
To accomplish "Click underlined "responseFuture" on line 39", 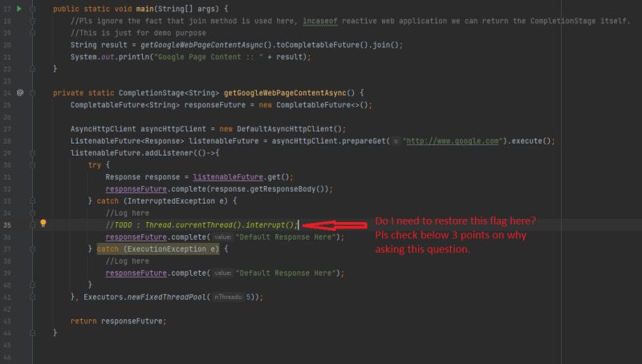I will click(136, 273).
